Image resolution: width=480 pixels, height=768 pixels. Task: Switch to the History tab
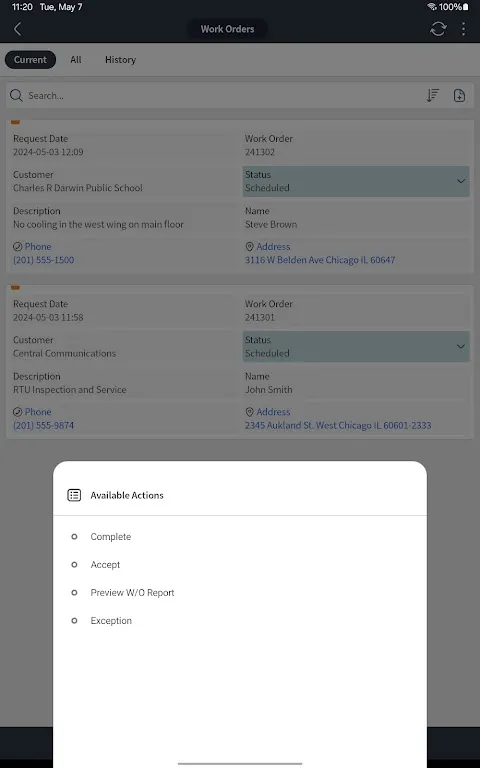point(120,60)
